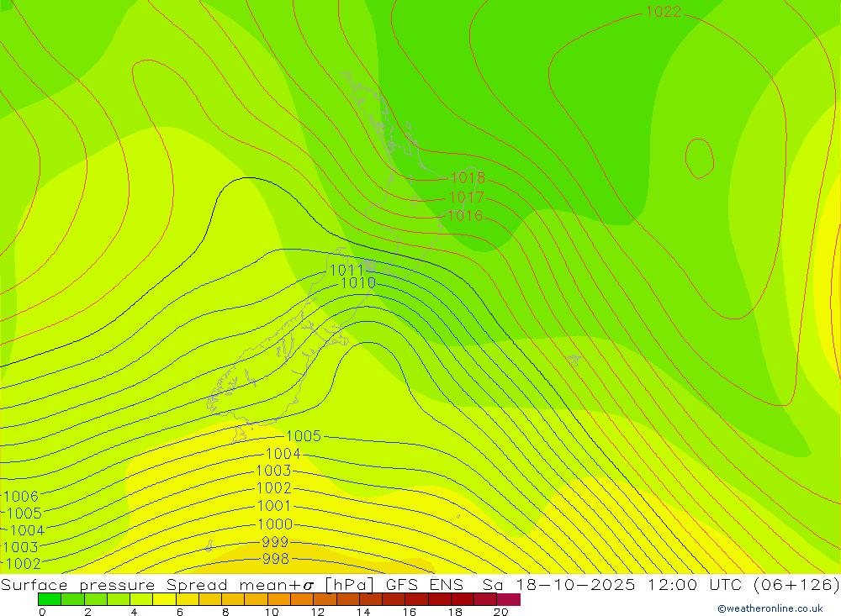This screenshot has width=841, height=616.
Task: Click the 'Surface pressure' title text
Action: [x=77, y=584]
